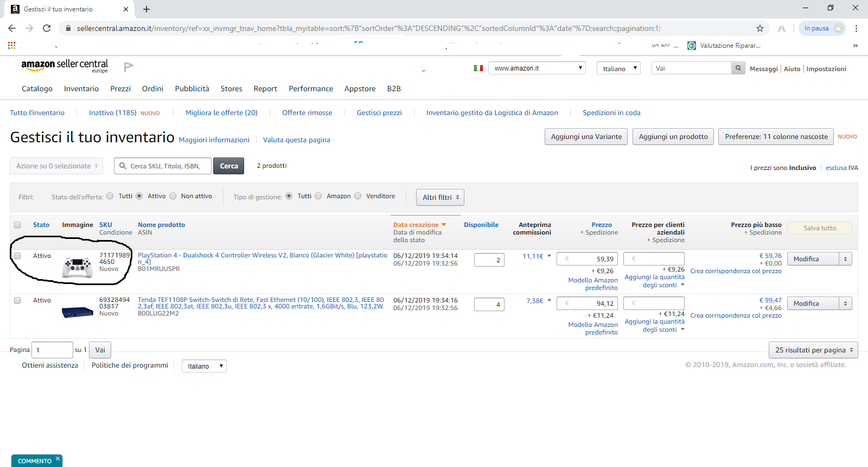Choose the 'Amazon' fulfillment radio

318,196
